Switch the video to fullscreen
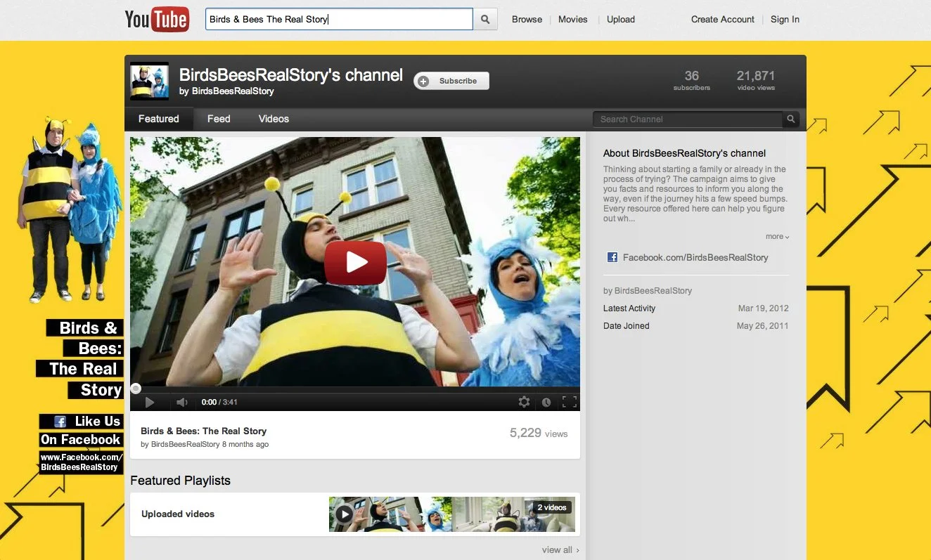The height and width of the screenshot is (560, 931). 570,402
